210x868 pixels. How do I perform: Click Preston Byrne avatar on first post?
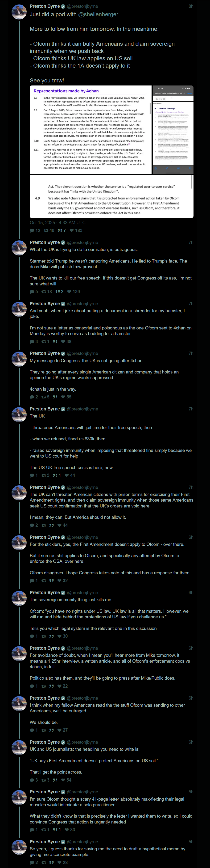point(19,12)
